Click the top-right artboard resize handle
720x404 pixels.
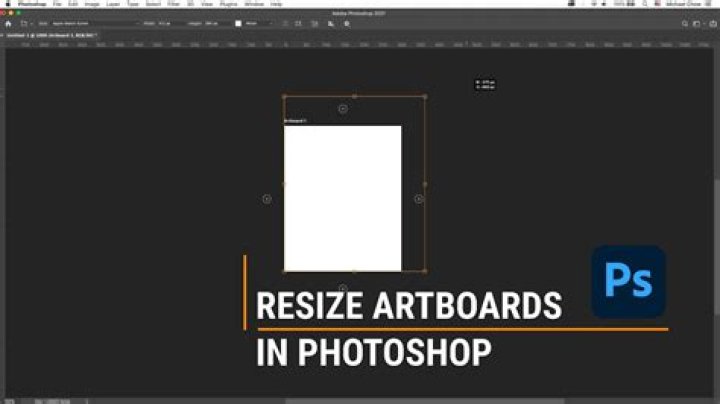pos(425,97)
